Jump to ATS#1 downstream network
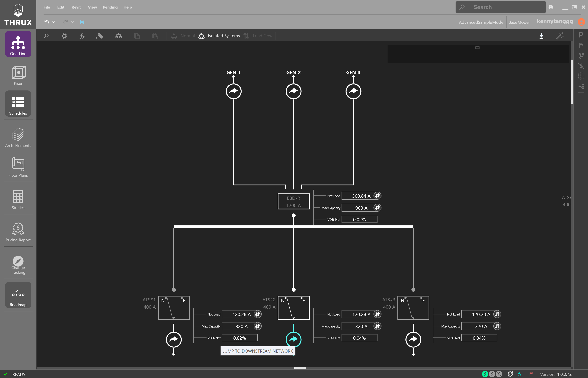 (174, 339)
